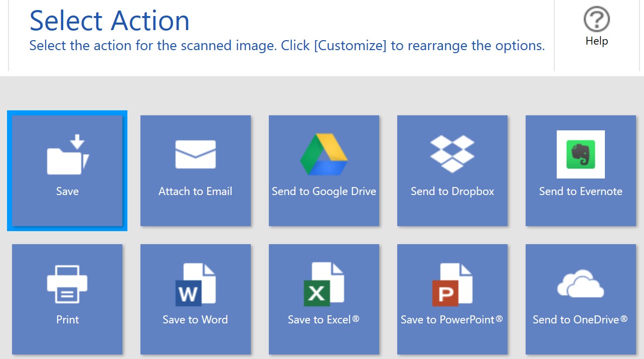Click the Help text label

(596, 41)
